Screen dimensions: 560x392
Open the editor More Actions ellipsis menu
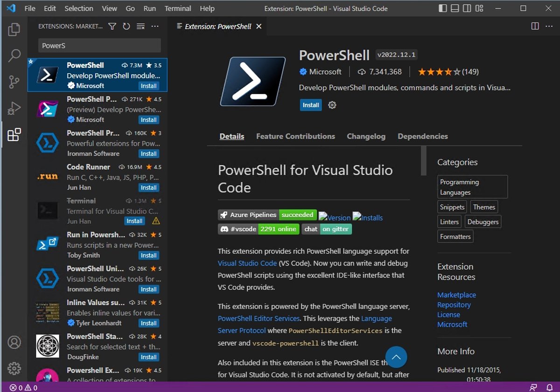549,27
